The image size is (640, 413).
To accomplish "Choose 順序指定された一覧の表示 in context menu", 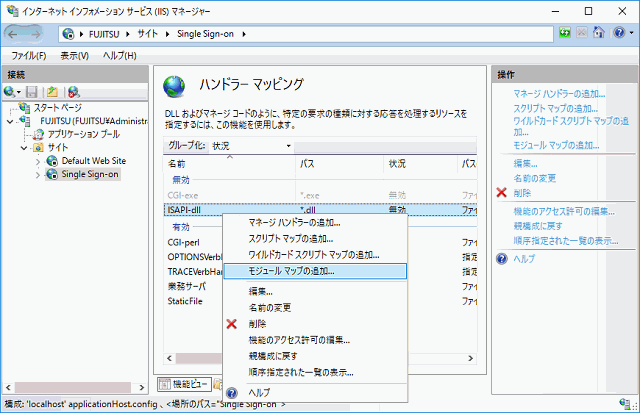I will click(x=315, y=372).
